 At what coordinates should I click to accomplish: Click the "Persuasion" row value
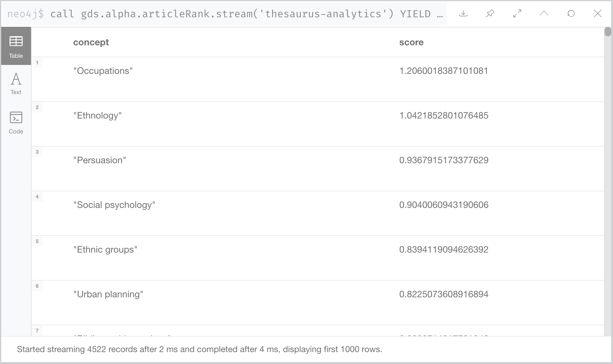(x=100, y=160)
